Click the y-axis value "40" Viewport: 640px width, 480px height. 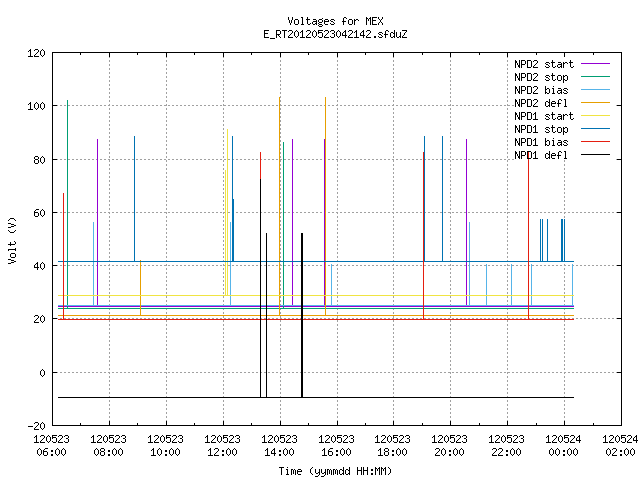(39, 266)
